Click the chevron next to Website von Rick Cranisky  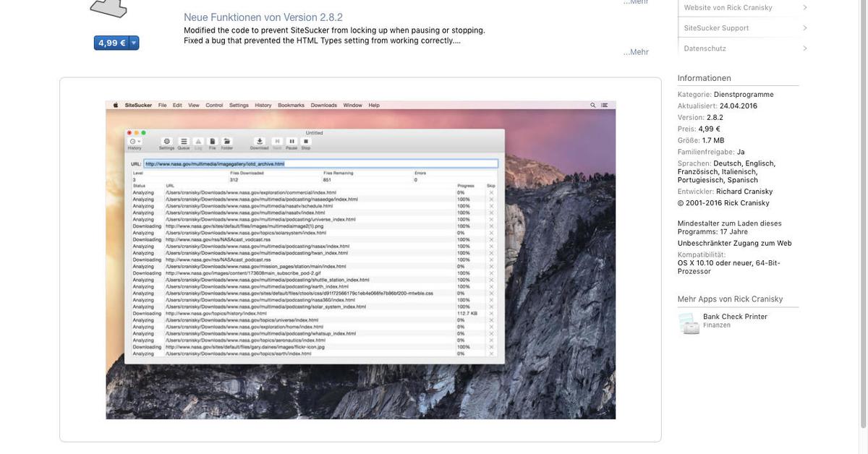point(805,7)
